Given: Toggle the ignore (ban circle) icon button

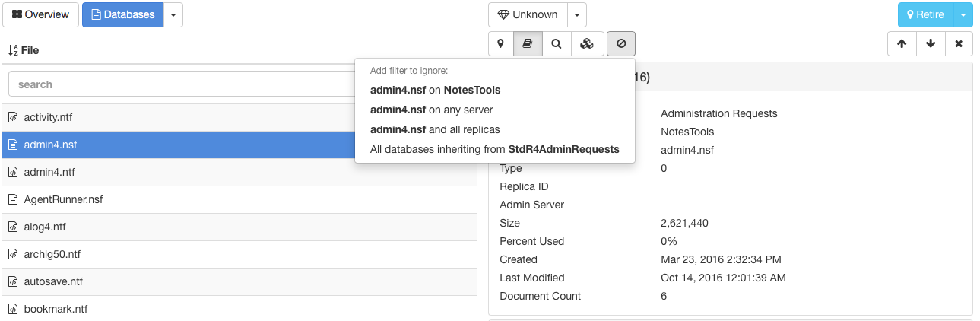Looking at the screenshot, I should coord(621,44).
